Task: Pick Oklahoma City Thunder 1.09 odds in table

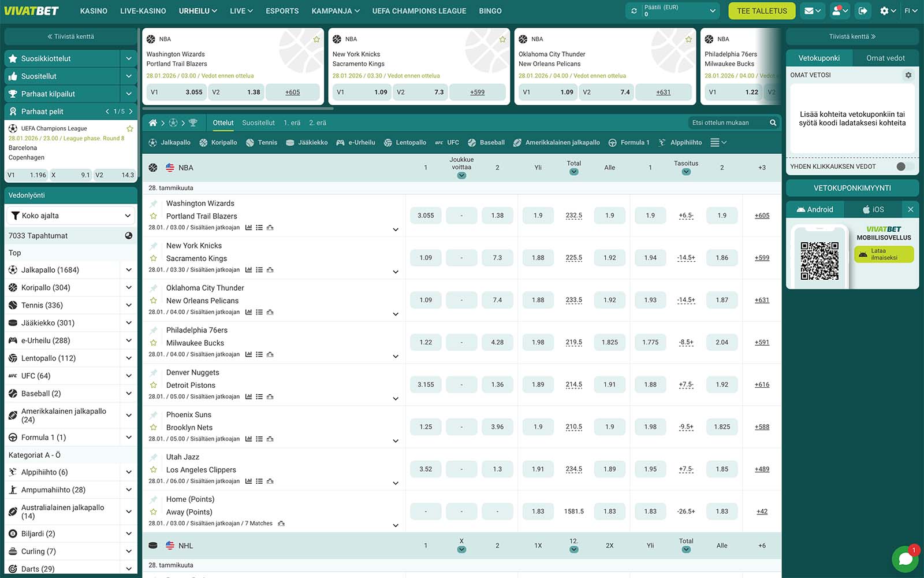Action: tap(426, 300)
